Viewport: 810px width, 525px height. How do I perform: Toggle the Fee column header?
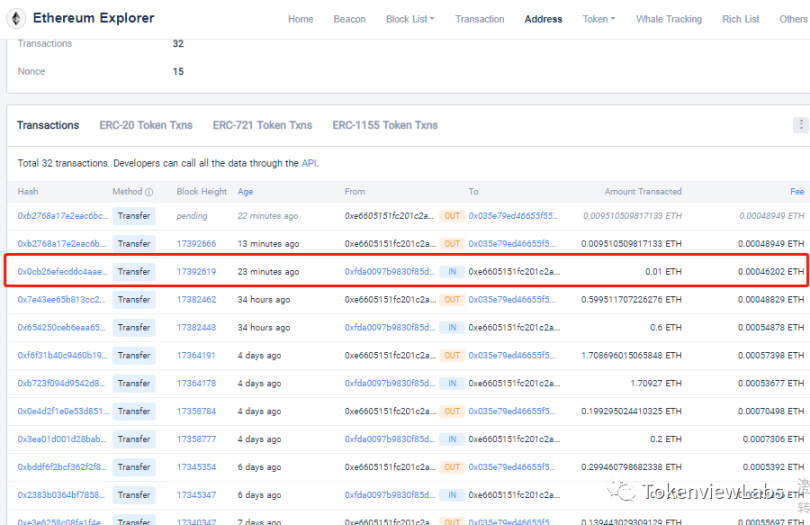[x=797, y=192]
